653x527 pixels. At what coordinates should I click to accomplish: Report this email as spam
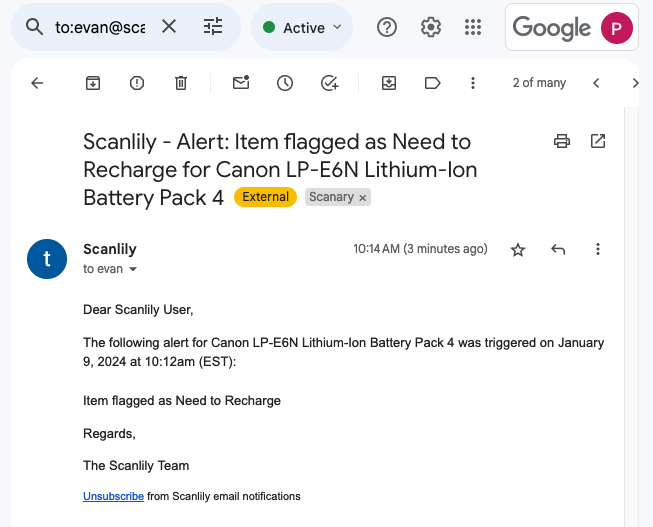click(137, 83)
